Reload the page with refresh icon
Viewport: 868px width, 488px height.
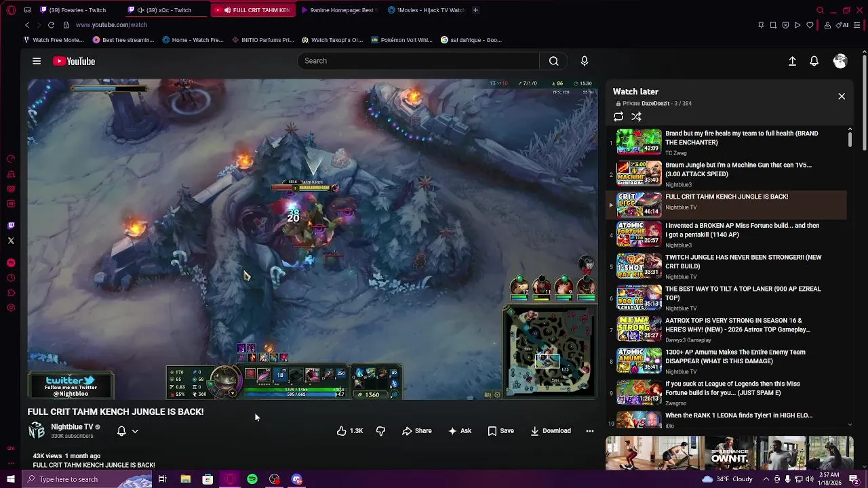(x=51, y=25)
